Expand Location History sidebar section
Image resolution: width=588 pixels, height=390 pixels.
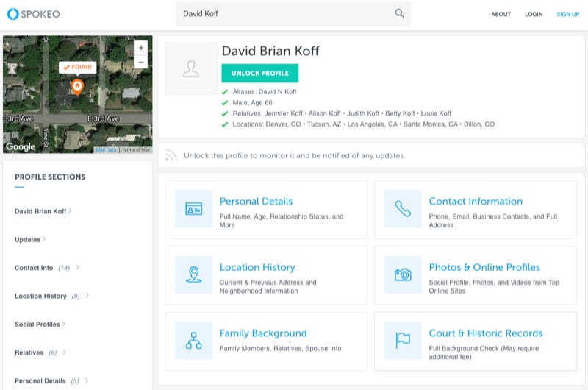(x=51, y=296)
